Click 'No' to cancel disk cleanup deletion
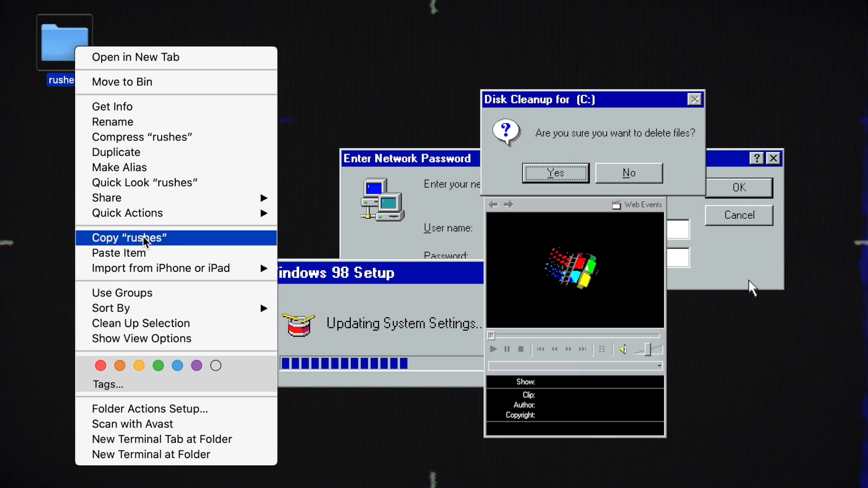Screen dimensions: 868x488 [x=629, y=173]
